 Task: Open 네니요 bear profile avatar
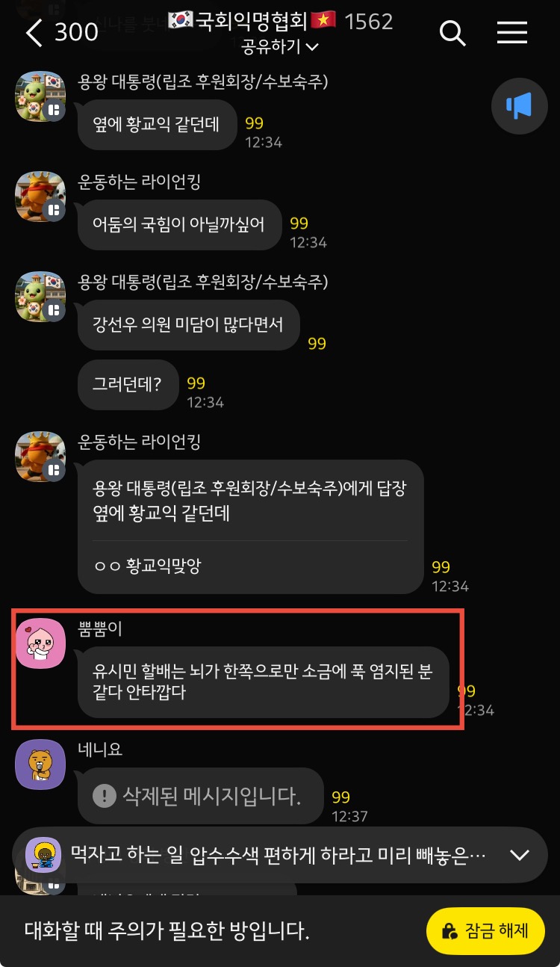pos(40,764)
